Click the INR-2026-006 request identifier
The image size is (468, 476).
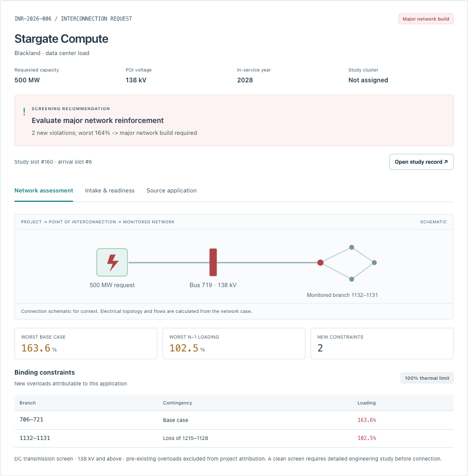coord(33,19)
